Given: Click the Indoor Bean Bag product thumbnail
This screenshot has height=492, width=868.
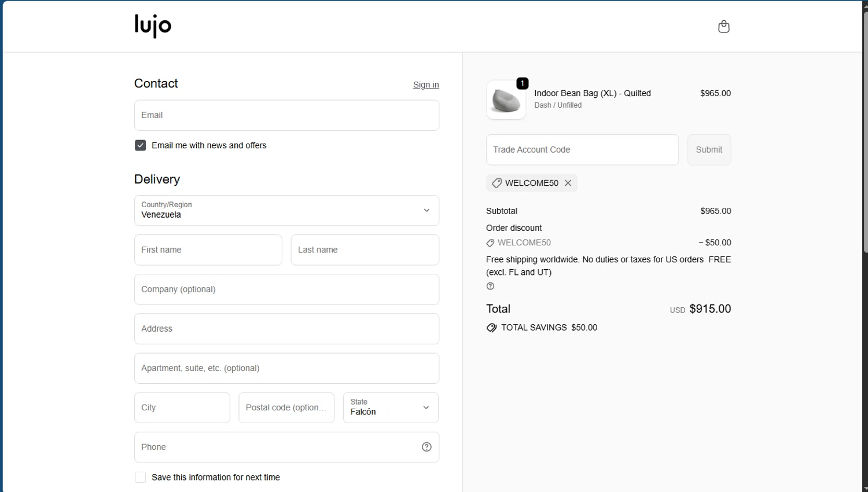Looking at the screenshot, I should click(x=506, y=100).
